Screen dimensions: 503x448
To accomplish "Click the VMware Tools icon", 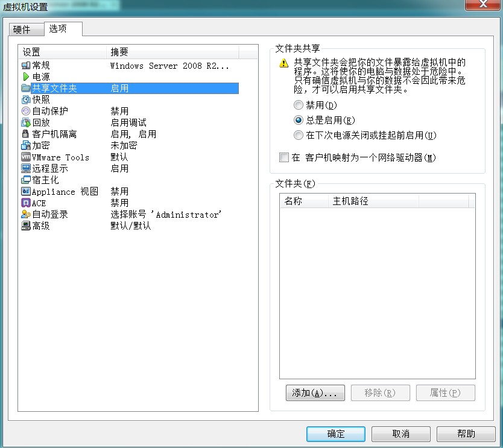I will click(x=26, y=157).
